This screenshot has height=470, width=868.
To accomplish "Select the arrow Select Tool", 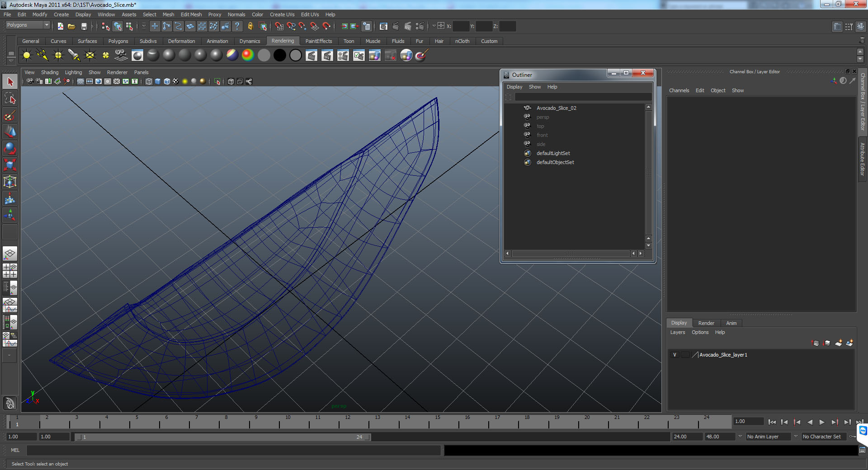I will [x=10, y=82].
